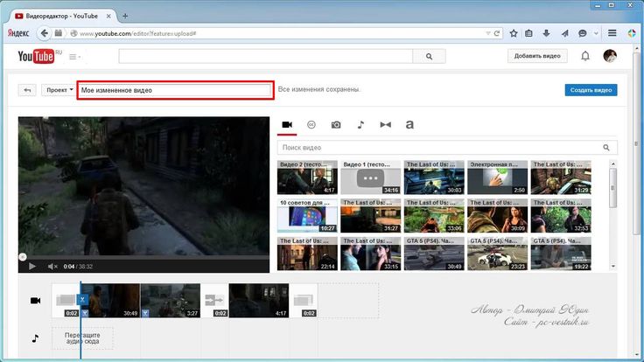644x362 pixels.
Task: Open the YouTube guide menu icon
Action: pos(74,57)
